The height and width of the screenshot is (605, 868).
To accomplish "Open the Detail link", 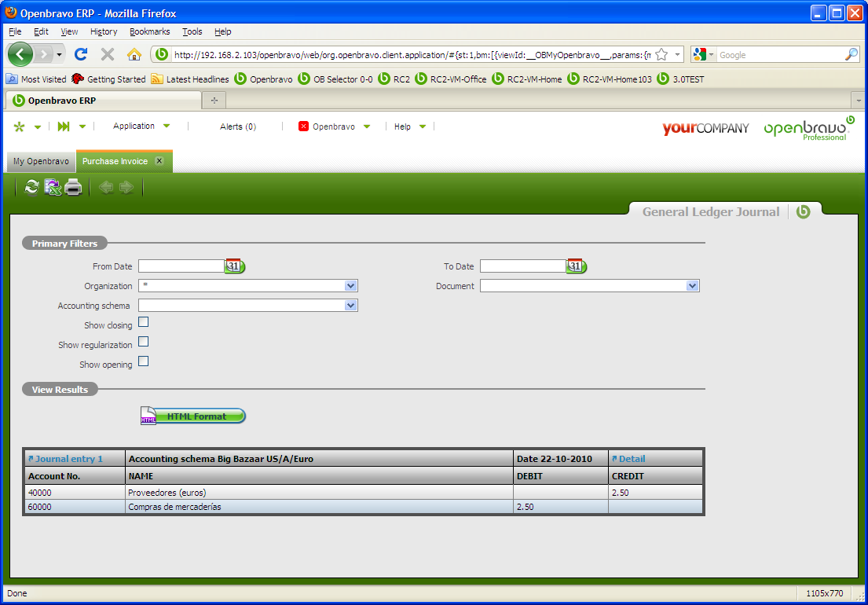I will pos(628,459).
